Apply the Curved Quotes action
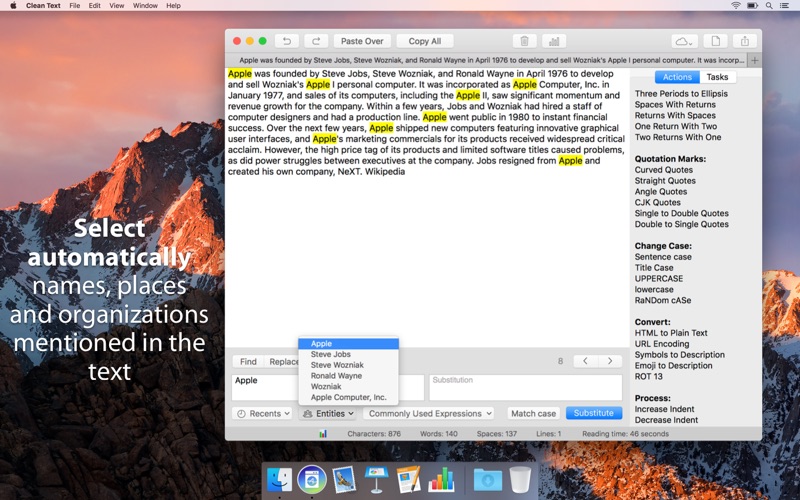The image size is (800, 500). (x=664, y=170)
